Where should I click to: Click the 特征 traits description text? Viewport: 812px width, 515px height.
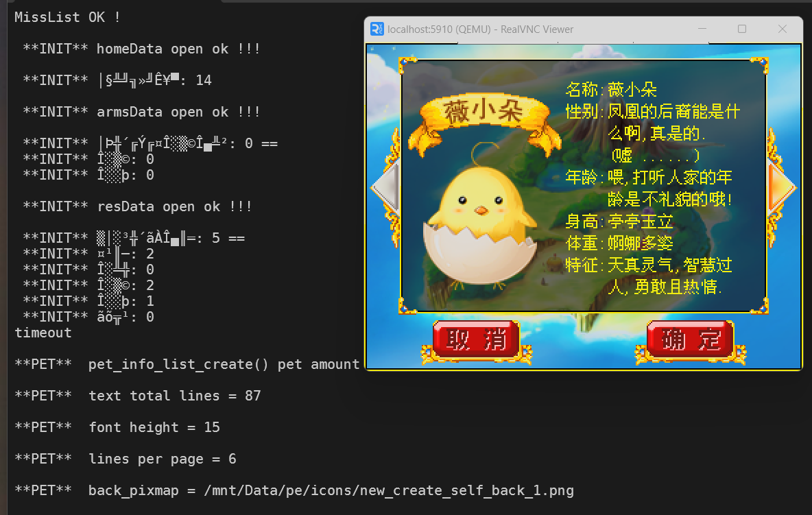tap(649, 276)
